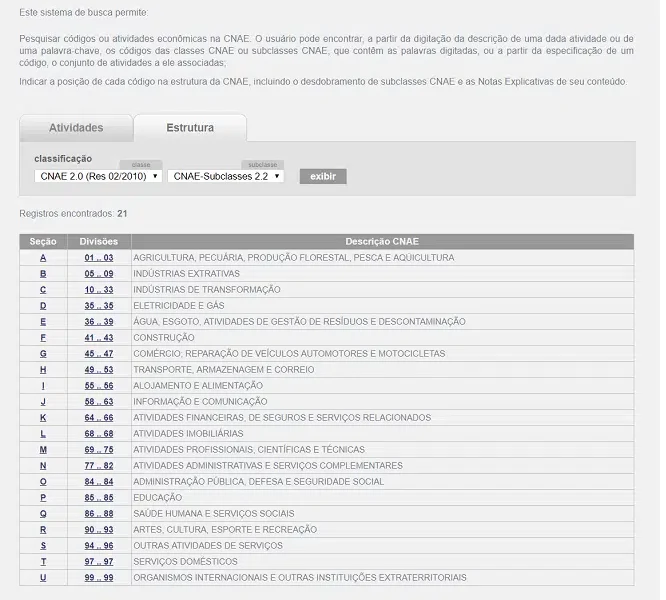The width and height of the screenshot is (666, 600).
Task: Open section S Outras Atividades de Serviços
Action: pyautogui.click(x=43, y=546)
